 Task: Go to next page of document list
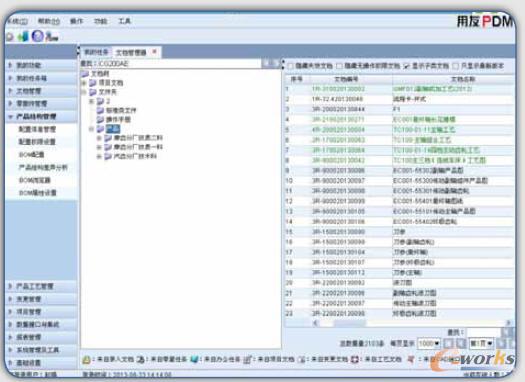pyautogui.click(x=501, y=343)
